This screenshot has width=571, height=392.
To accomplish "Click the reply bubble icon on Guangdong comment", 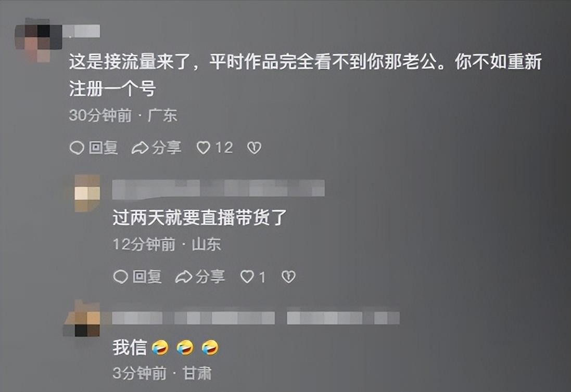I will pyautogui.click(x=77, y=148).
